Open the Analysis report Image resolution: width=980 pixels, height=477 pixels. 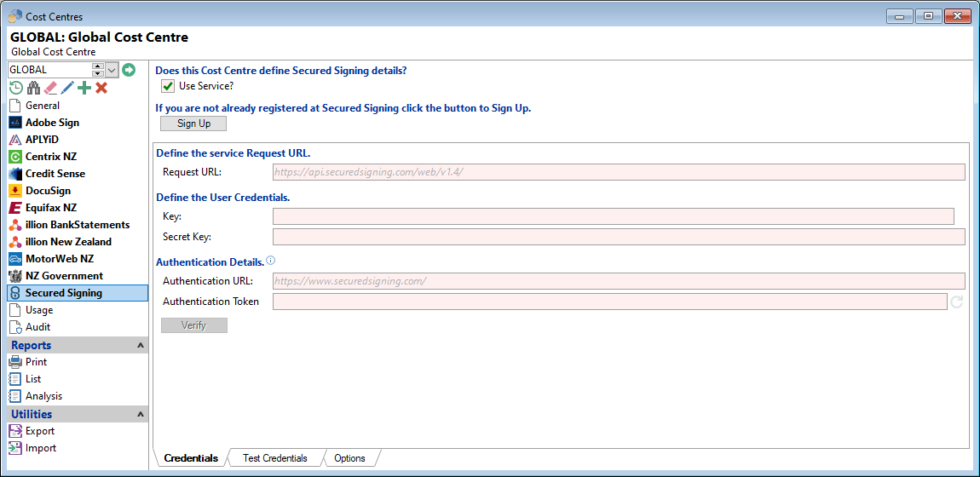click(78, 396)
